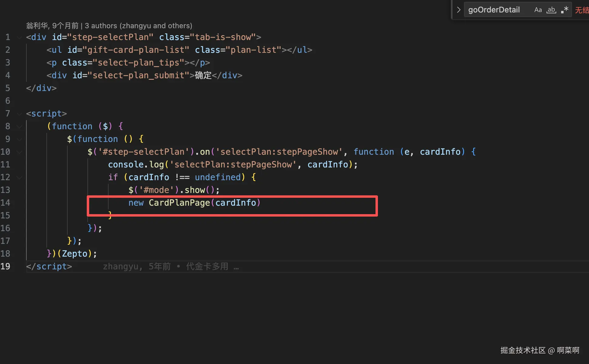This screenshot has height=364, width=589.
Task: Click line number 19 in the gutter
Action: [5, 266]
